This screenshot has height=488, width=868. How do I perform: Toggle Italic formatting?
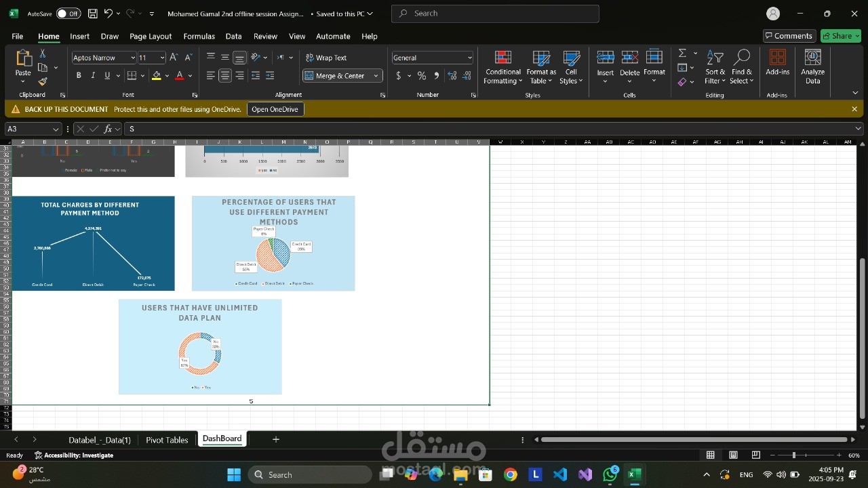[93, 76]
